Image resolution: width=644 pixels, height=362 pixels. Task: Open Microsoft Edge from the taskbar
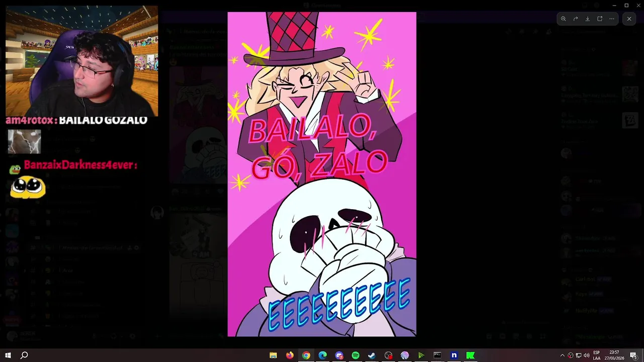tap(323, 355)
